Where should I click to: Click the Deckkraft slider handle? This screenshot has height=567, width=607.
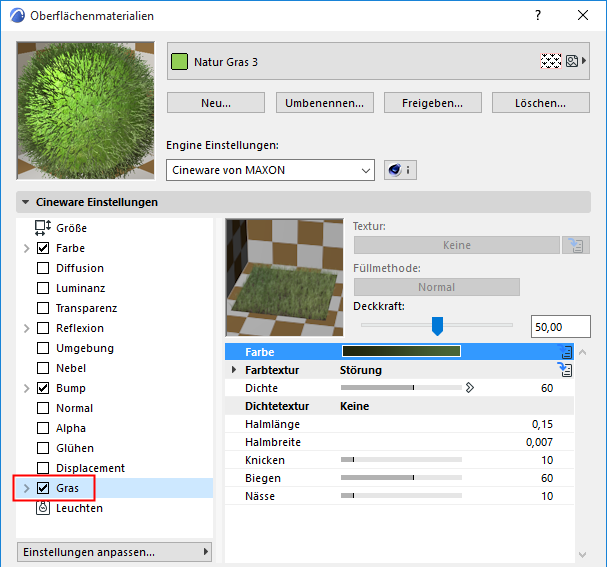[437, 326]
